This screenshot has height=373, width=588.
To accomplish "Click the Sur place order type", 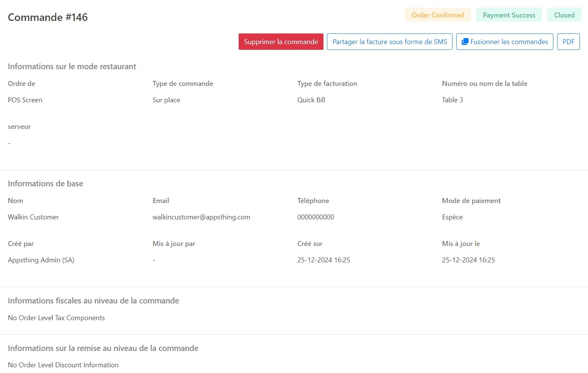I will [x=166, y=100].
